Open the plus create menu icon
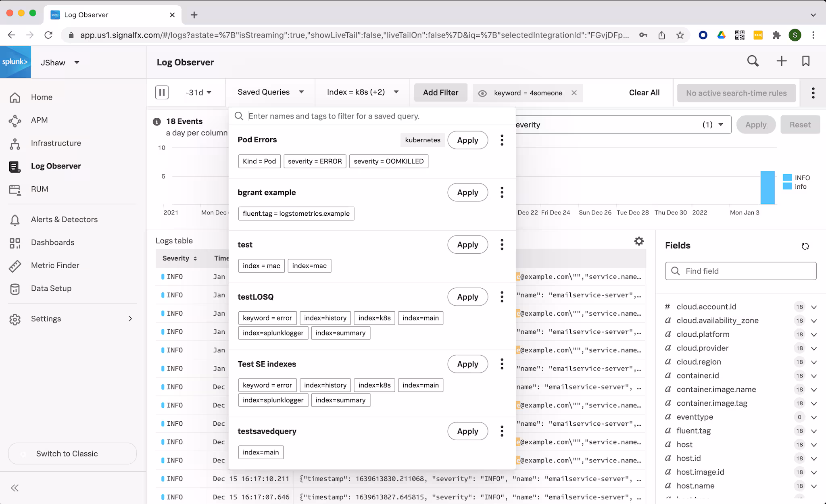The width and height of the screenshot is (826, 504). 781,61
